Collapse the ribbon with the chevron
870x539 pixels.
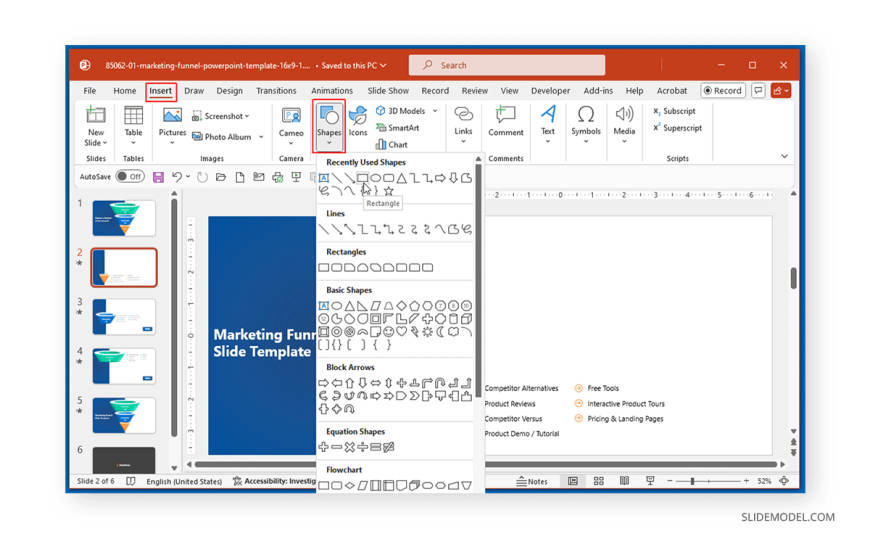point(785,156)
